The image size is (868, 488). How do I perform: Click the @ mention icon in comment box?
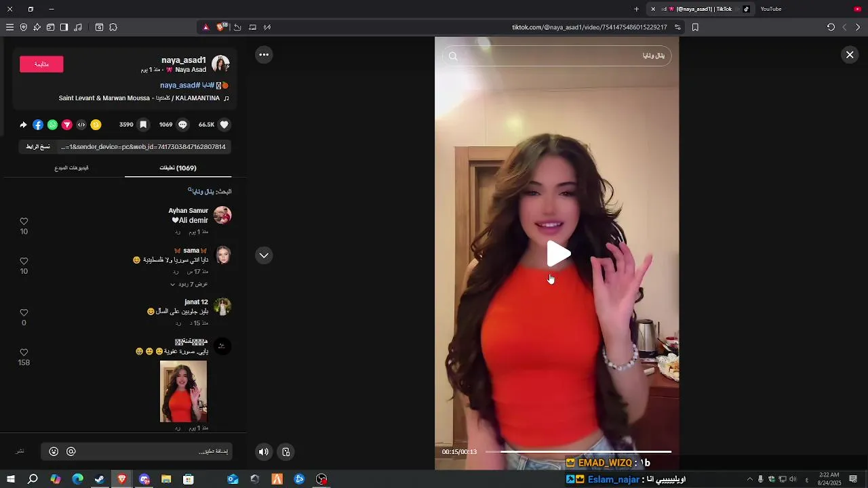click(71, 451)
